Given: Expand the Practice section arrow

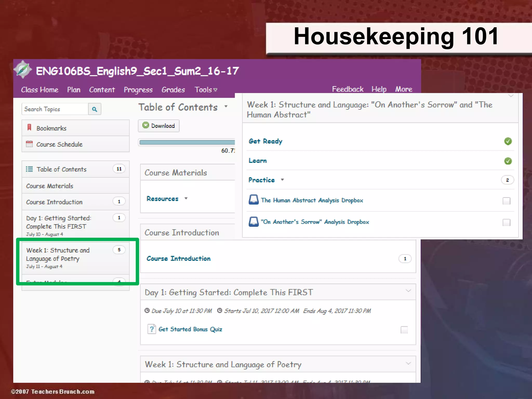Looking at the screenshot, I should coord(282,180).
